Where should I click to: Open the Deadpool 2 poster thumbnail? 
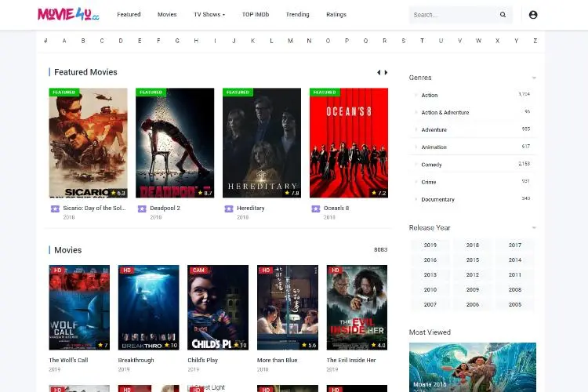coord(175,143)
